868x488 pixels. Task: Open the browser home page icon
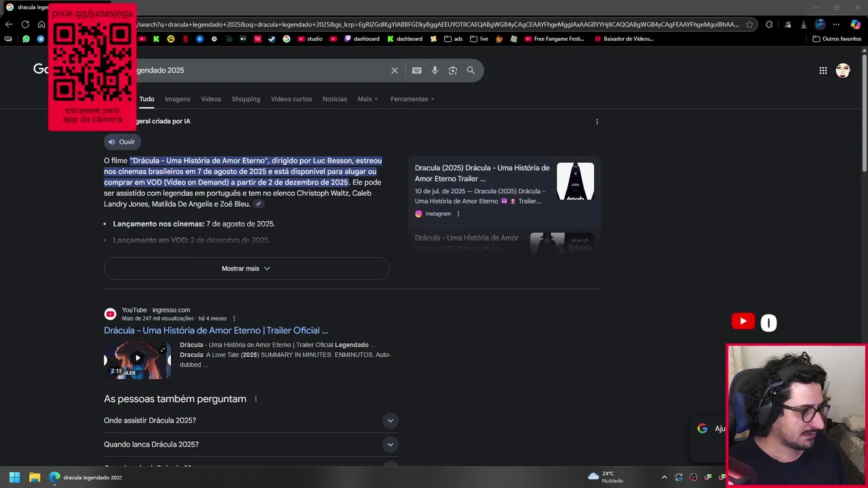point(41,24)
